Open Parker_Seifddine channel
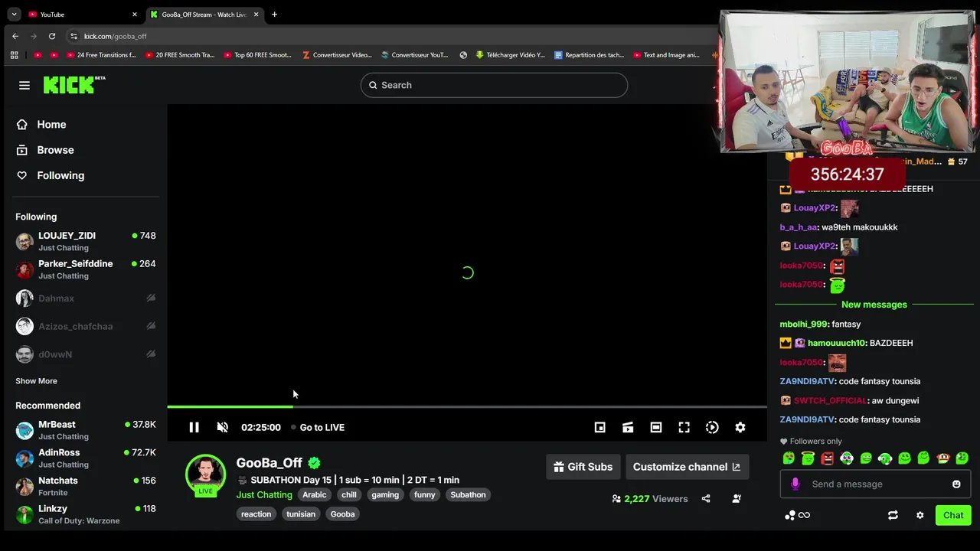Viewport: 980px width, 551px height. click(x=86, y=269)
